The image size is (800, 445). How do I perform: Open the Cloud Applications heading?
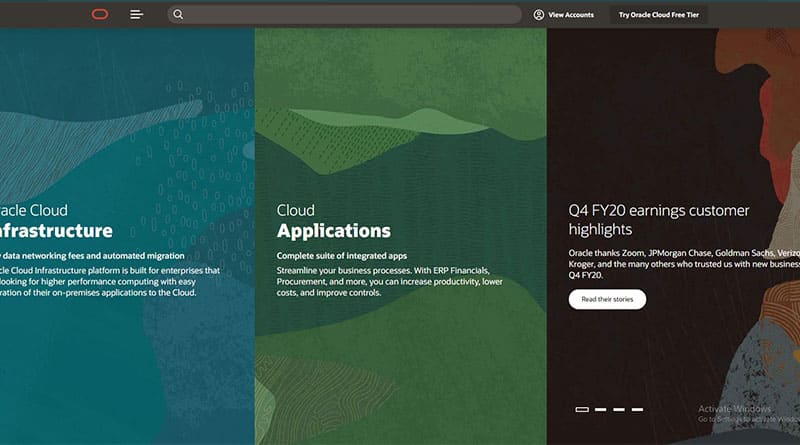click(x=334, y=221)
